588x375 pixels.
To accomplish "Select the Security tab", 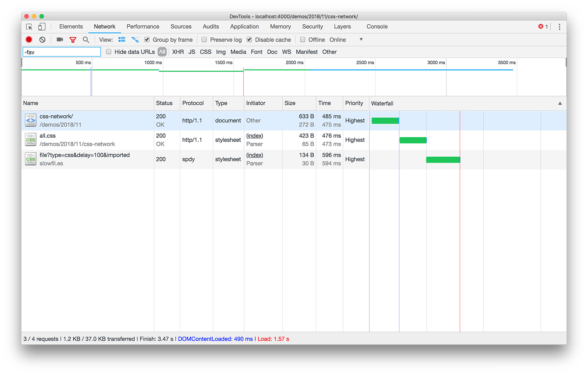I will click(312, 27).
